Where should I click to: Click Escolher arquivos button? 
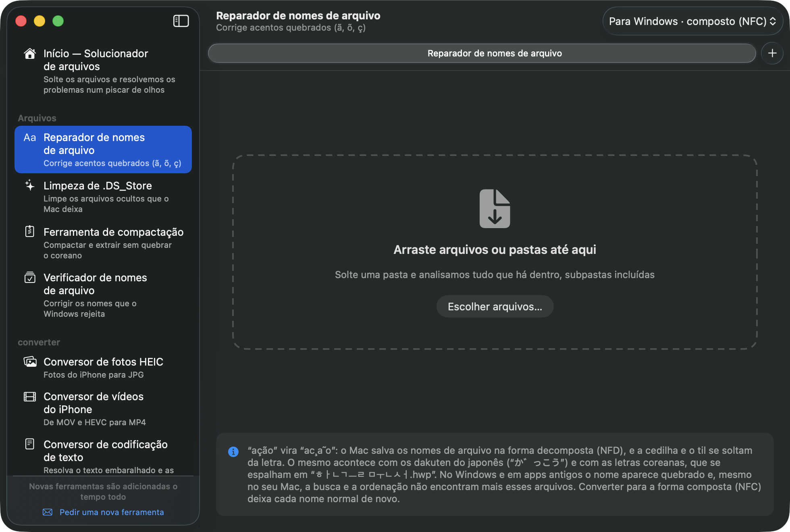(495, 307)
